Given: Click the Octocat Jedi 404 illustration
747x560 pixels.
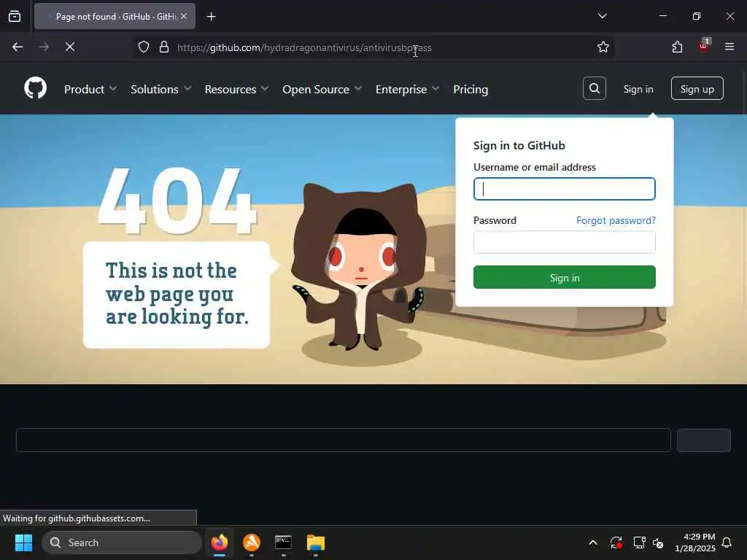Looking at the screenshot, I should click(359, 267).
